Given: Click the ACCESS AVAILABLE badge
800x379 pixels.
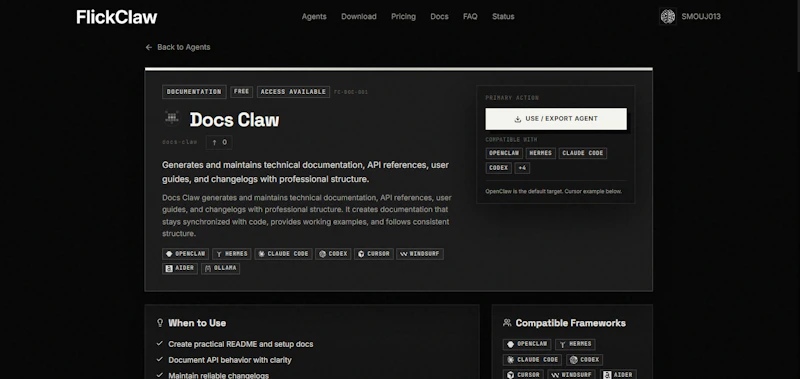Looking at the screenshot, I should coord(293,92).
